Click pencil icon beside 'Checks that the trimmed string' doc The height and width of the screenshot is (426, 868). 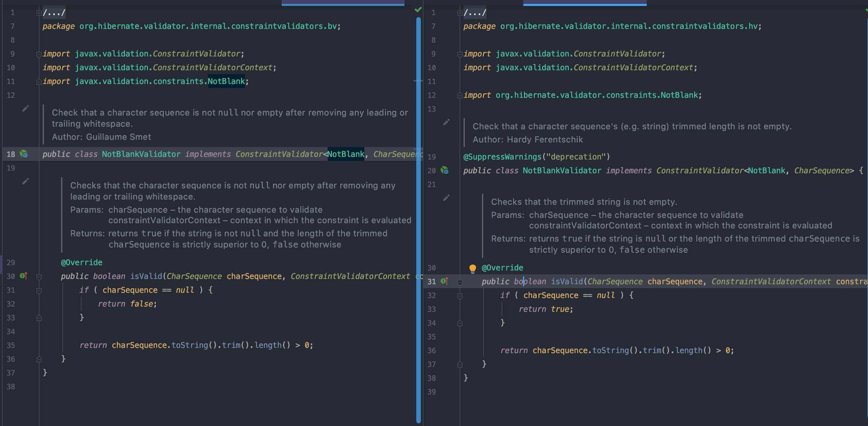pos(446,198)
